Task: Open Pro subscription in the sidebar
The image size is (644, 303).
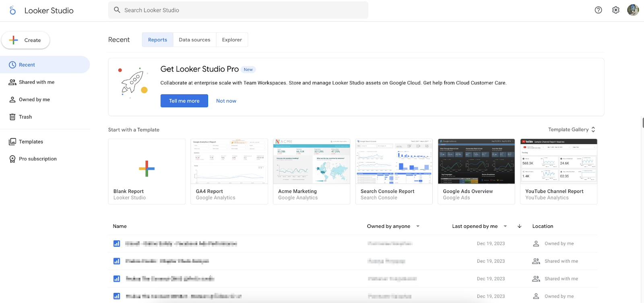Action: click(45, 159)
